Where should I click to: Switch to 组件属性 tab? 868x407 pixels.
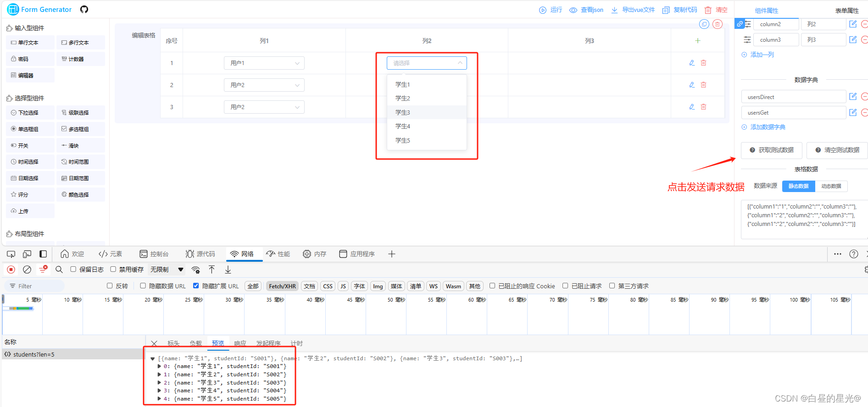coord(767,11)
